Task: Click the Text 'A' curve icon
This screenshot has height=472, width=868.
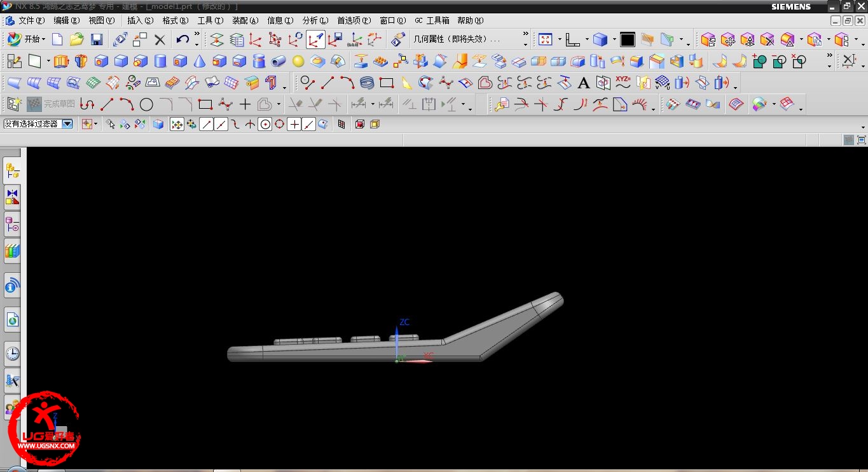Action: [x=584, y=83]
